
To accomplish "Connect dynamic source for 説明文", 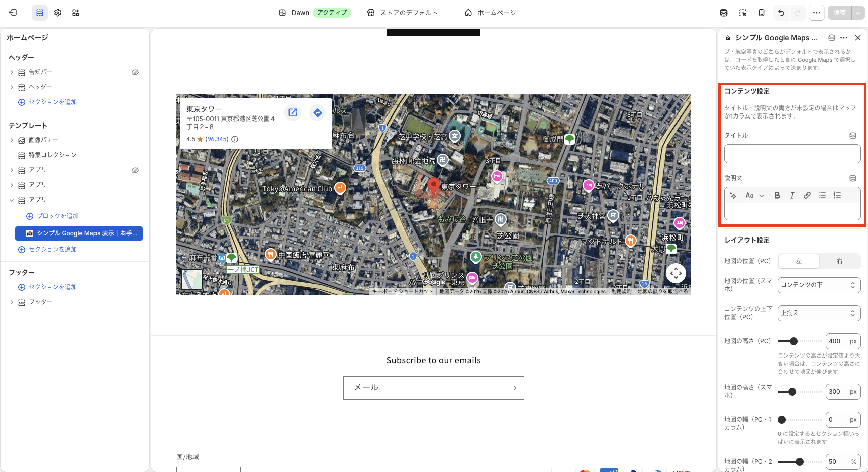I will click(853, 178).
